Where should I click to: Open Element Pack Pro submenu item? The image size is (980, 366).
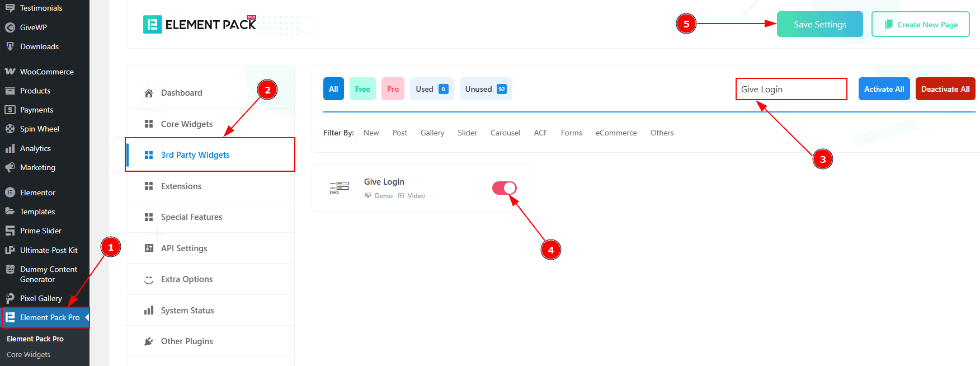[35, 339]
